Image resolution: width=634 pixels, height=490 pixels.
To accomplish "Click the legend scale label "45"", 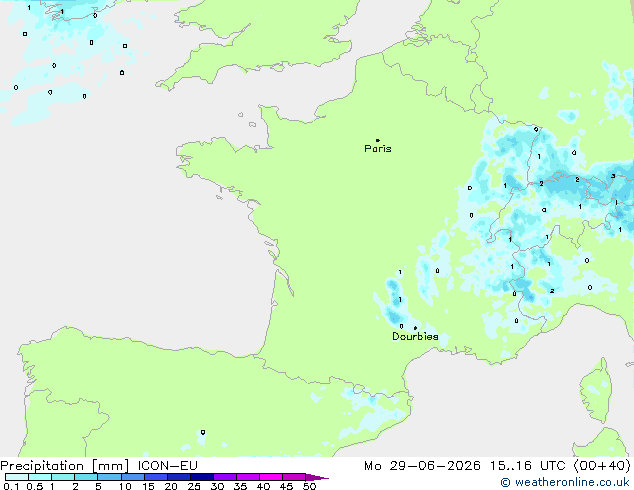I will coord(286,486).
